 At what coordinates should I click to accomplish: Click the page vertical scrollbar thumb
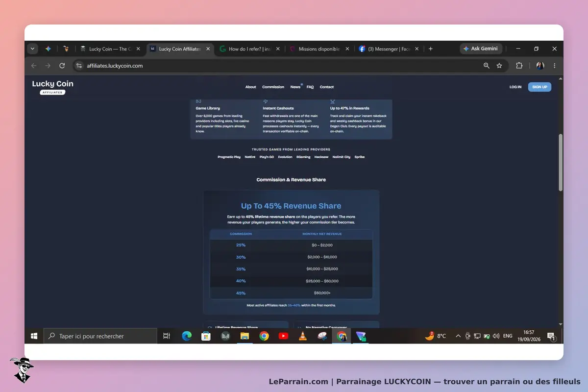click(x=561, y=162)
